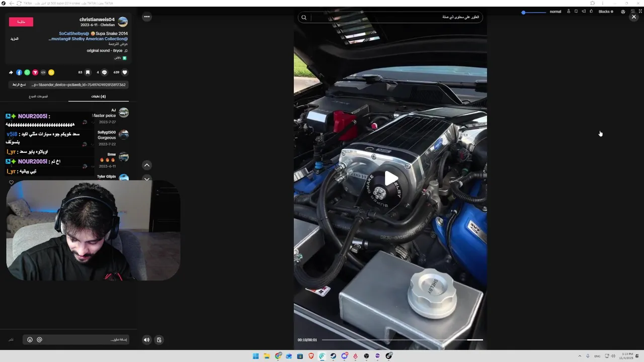Click the yellow repost icon

pos(51,72)
